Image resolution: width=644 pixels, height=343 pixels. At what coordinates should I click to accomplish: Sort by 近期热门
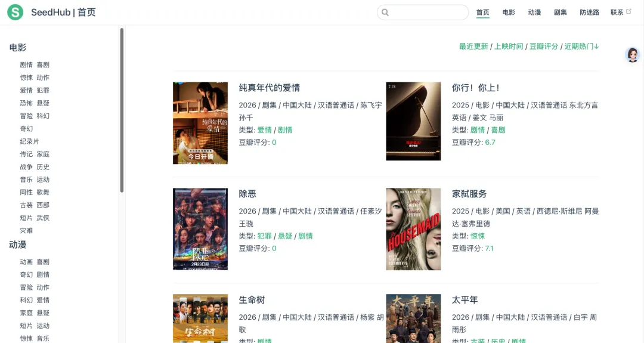tap(581, 47)
